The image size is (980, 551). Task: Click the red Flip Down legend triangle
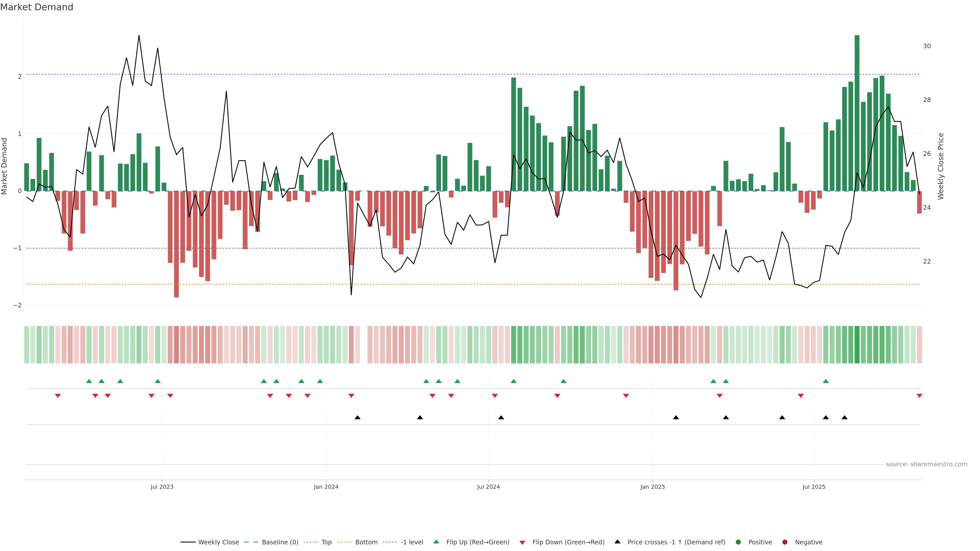[522, 542]
